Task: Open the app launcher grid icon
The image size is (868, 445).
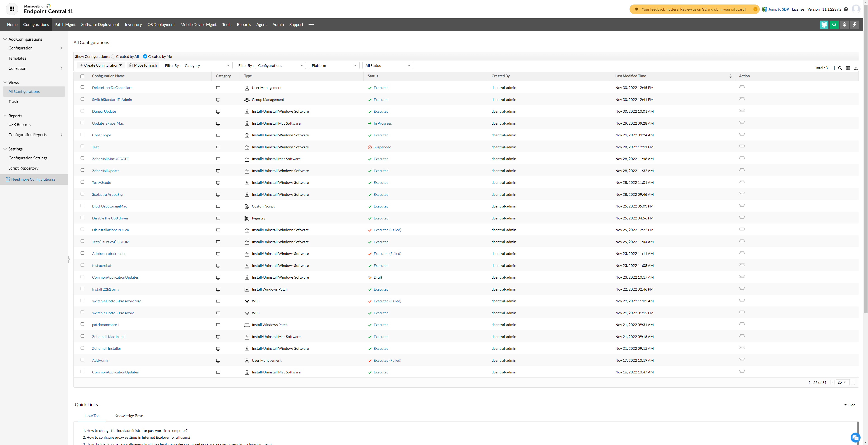Action: tap(12, 9)
